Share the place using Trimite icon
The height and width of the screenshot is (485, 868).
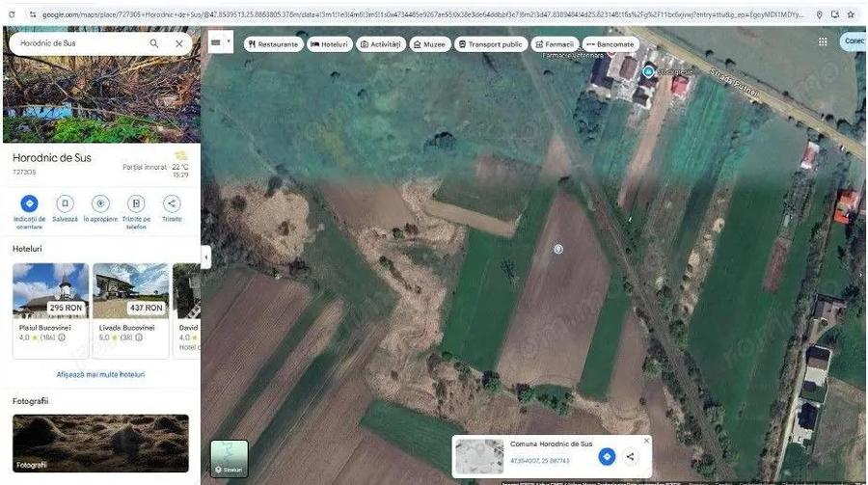(172, 203)
